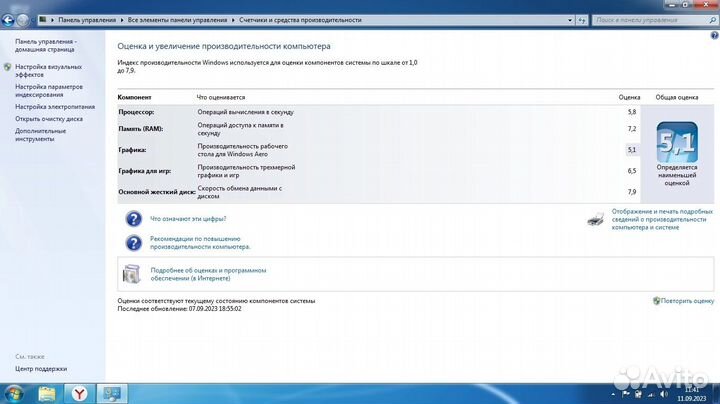Click the 'Центр поддержки' link in sidebar
The width and height of the screenshot is (720, 404).
[42, 369]
